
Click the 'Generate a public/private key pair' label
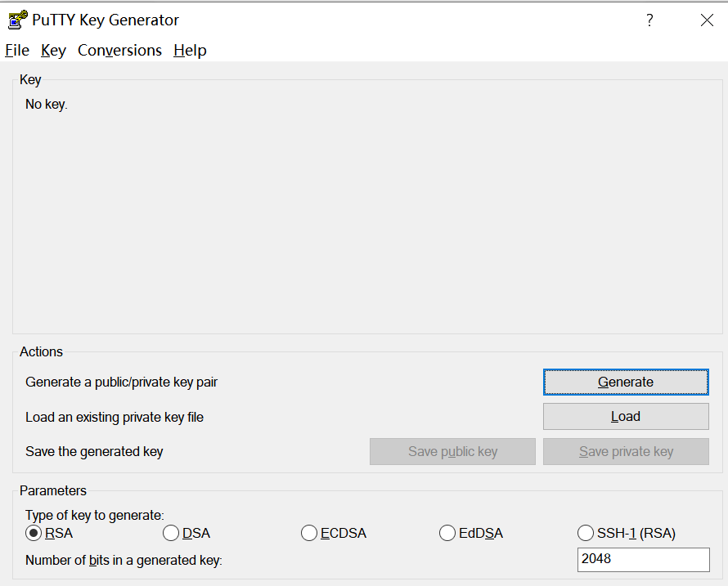tap(121, 382)
